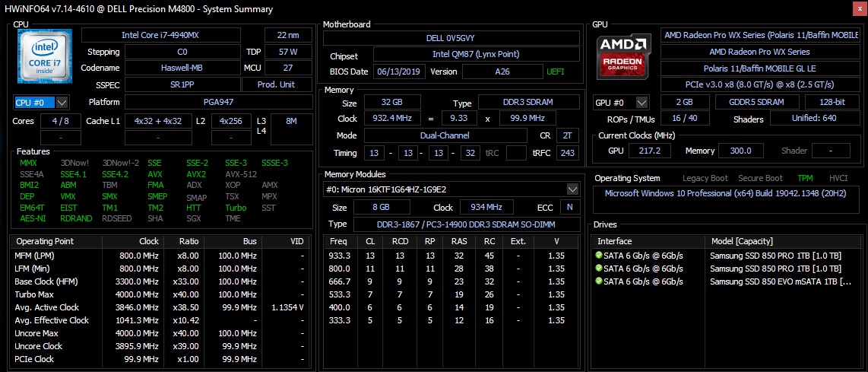
Task: Click the Cores 4 / 8 value
Action: point(61,121)
